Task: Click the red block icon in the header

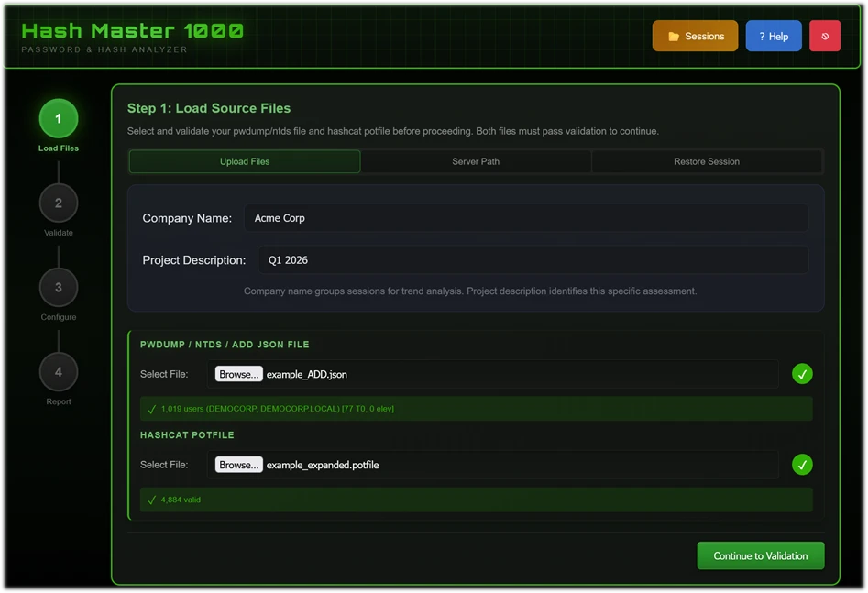Action: tap(824, 36)
